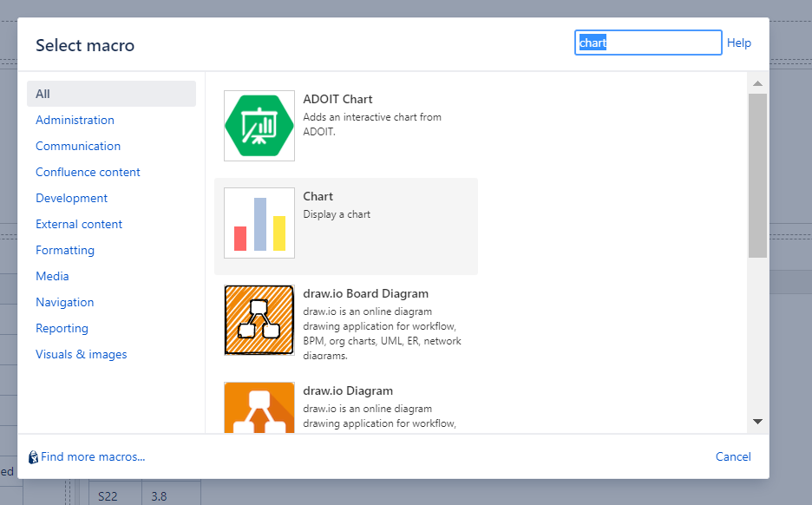Click inside the macro search field
Image resolution: width=812 pixels, height=505 pixels.
click(648, 43)
